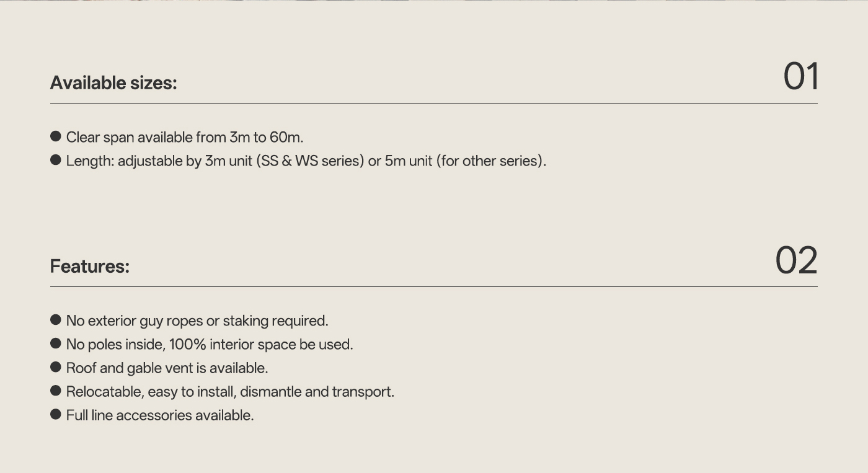Screen dimensions: 868x473
Task: Click bullet dot beside 'No exterior guy ropes'
Action: point(56,320)
